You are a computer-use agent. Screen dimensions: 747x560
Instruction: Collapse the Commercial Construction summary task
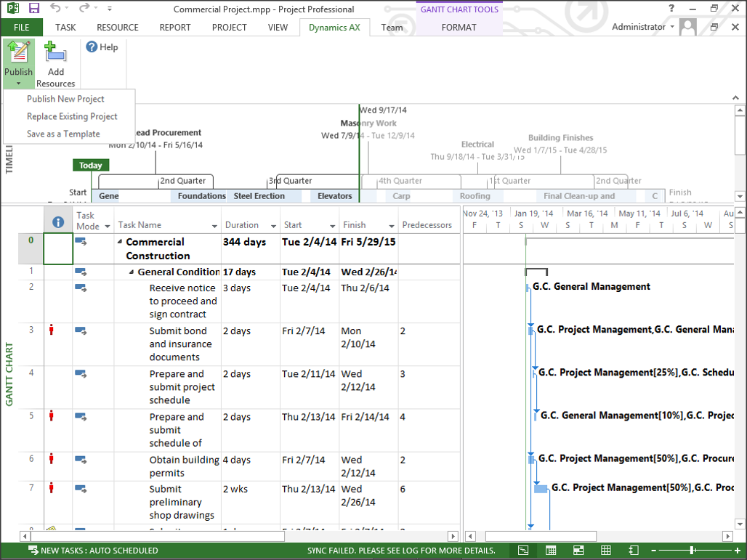[120, 242]
